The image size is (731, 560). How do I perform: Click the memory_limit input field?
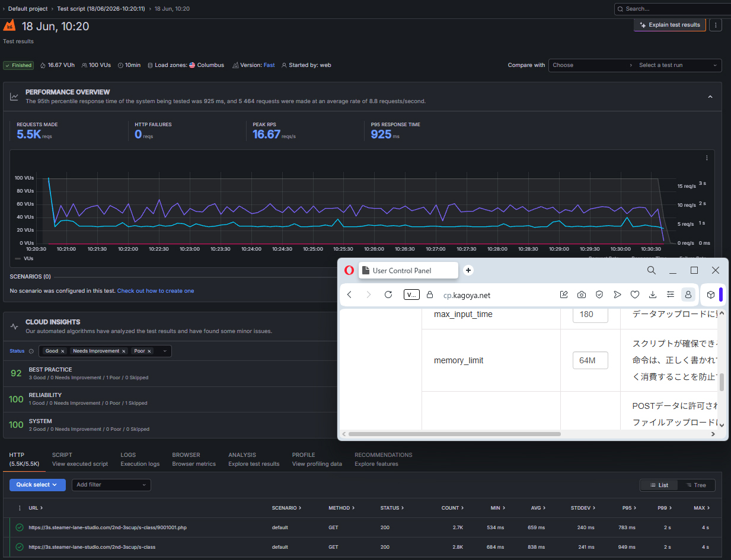[590, 360]
